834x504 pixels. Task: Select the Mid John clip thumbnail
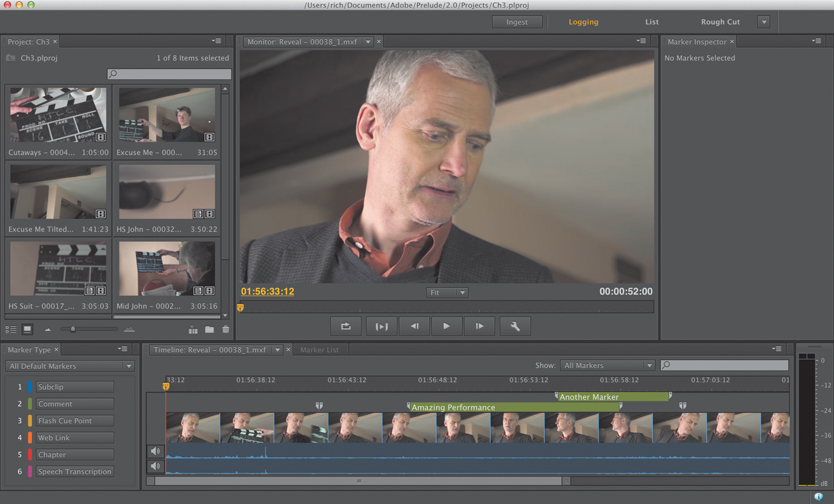click(x=167, y=269)
